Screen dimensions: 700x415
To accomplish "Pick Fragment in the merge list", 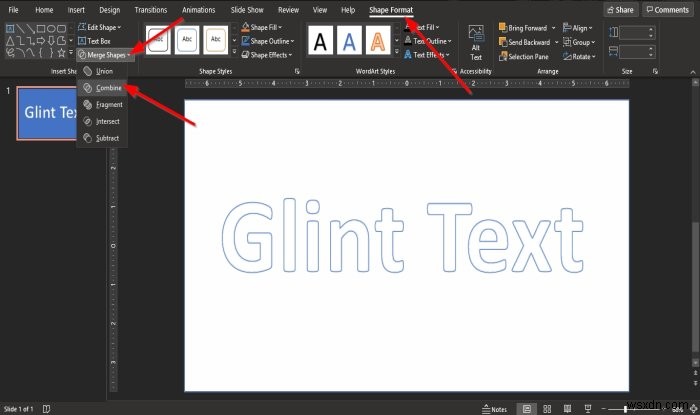I will tap(102, 105).
